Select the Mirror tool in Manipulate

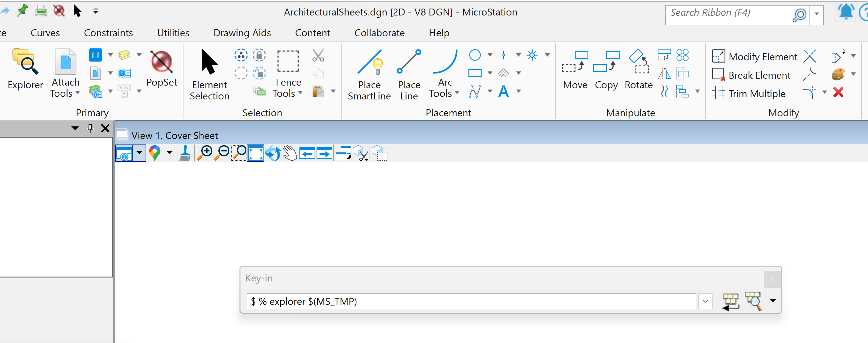[x=664, y=73]
